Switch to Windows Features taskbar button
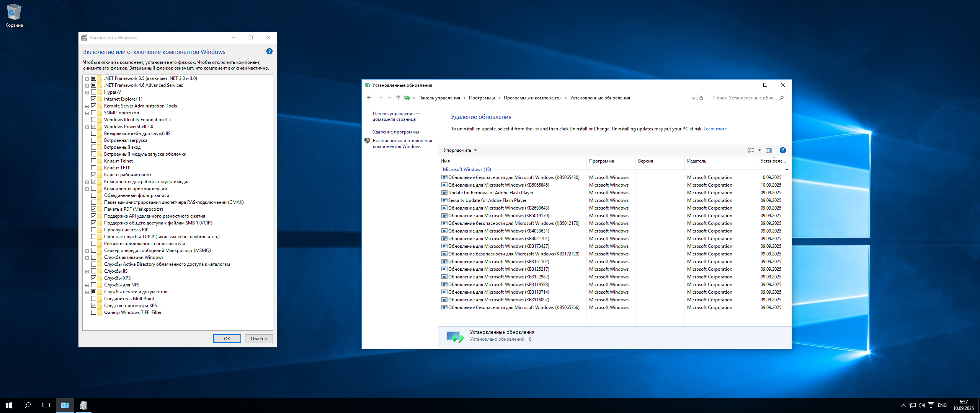This screenshot has width=980, height=413. pyautogui.click(x=83, y=405)
